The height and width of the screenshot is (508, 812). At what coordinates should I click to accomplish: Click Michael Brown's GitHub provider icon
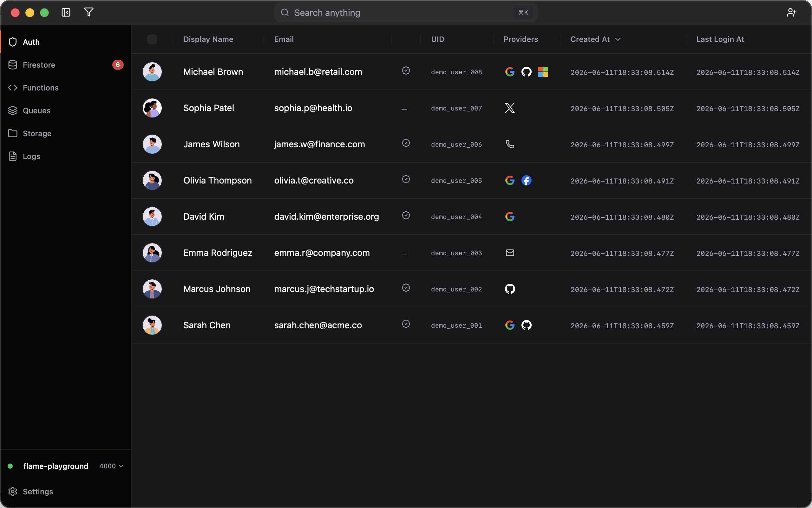(x=526, y=71)
